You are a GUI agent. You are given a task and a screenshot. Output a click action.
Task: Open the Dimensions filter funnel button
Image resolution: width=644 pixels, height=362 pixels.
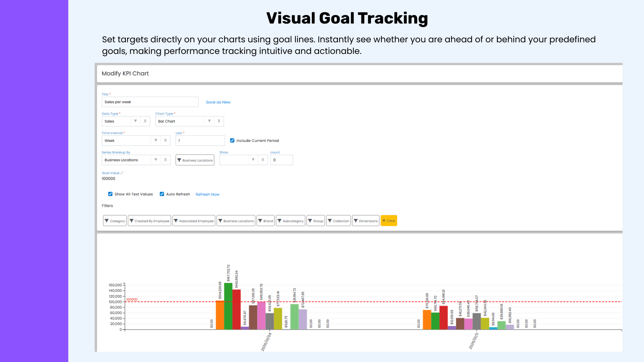tap(366, 221)
